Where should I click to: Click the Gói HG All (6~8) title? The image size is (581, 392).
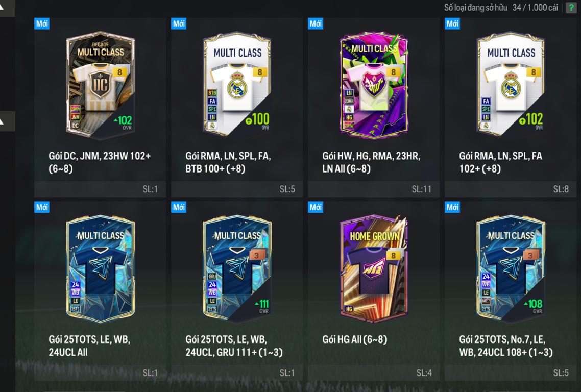click(x=355, y=339)
